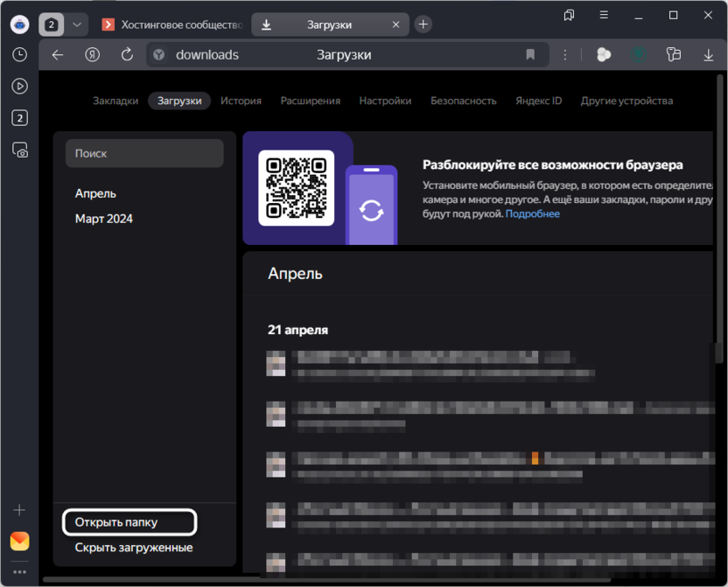Click the video play icon in sidebar
Image resolution: width=728 pixels, height=587 pixels.
[x=19, y=87]
